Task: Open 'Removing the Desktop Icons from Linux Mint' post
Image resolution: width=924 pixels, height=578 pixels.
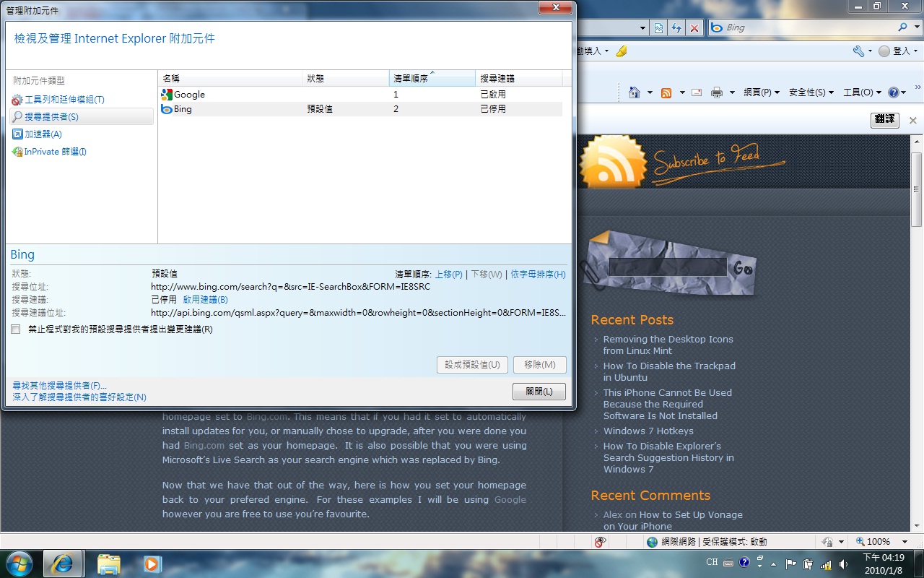Action: pyautogui.click(x=668, y=345)
